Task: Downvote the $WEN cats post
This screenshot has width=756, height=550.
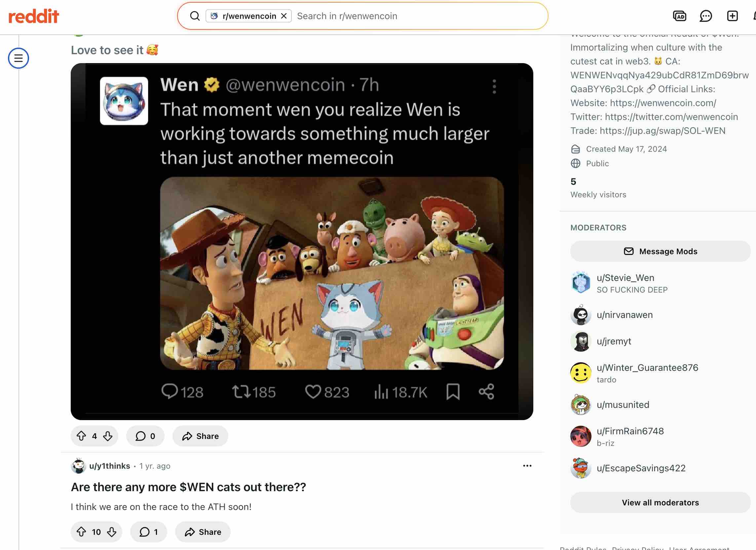Action: click(112, 531)
